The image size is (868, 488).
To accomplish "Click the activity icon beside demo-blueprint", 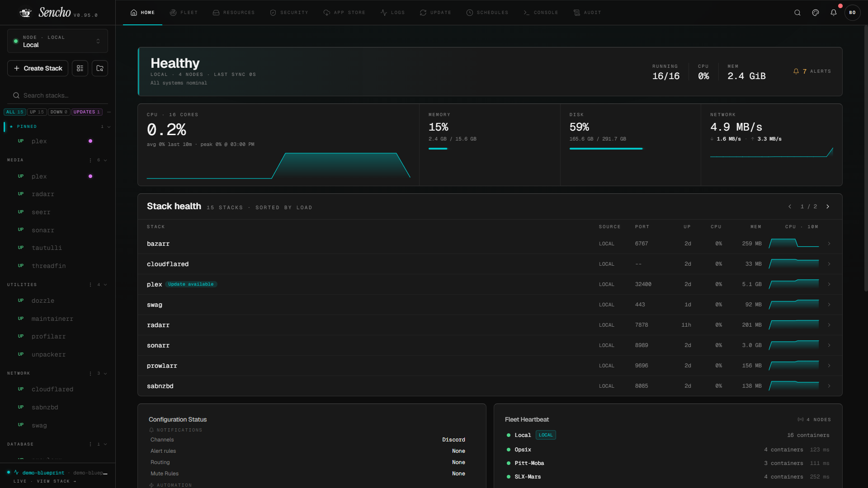I will (x=16, y=472).
